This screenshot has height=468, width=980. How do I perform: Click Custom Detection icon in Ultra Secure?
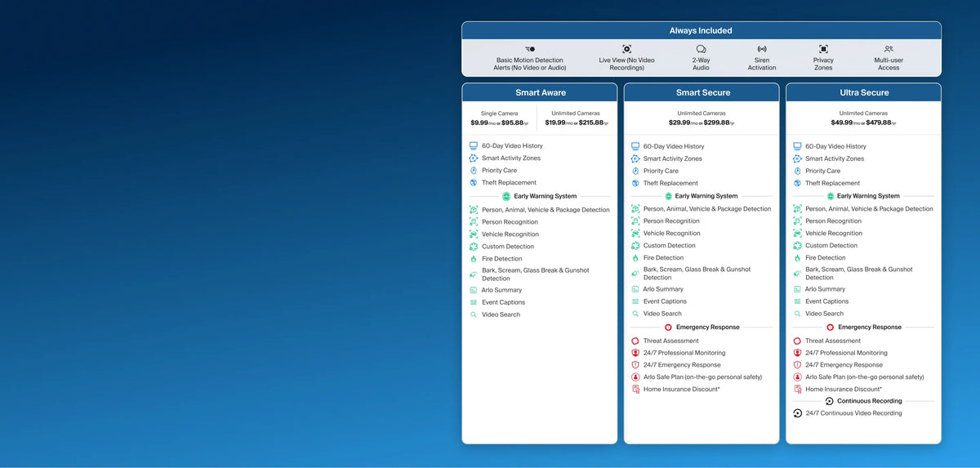798,245
